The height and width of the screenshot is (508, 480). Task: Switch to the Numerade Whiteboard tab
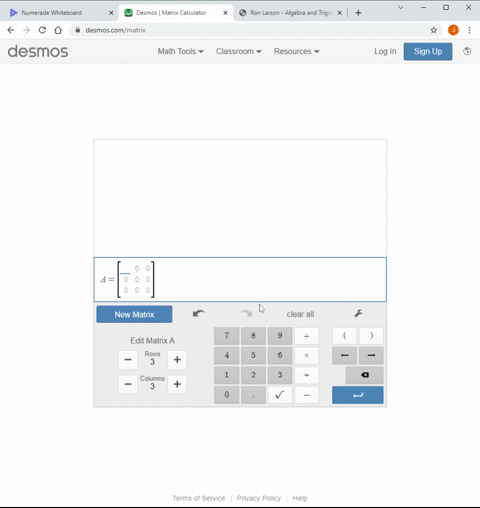(52, 13)
